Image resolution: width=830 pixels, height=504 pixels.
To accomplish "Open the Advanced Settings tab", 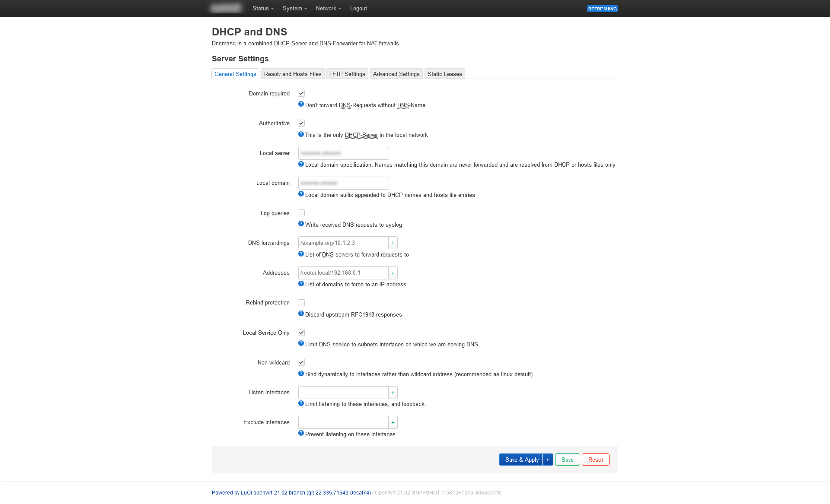I will pos(396,74).
